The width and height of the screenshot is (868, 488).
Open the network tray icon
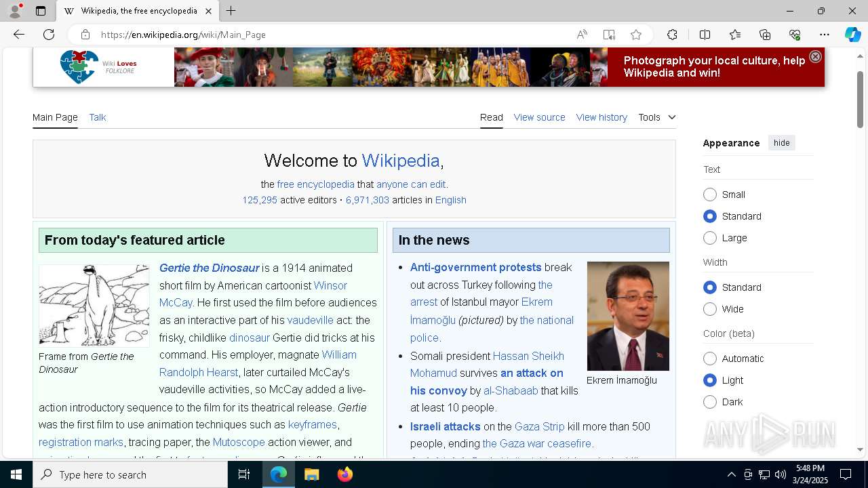764,474
